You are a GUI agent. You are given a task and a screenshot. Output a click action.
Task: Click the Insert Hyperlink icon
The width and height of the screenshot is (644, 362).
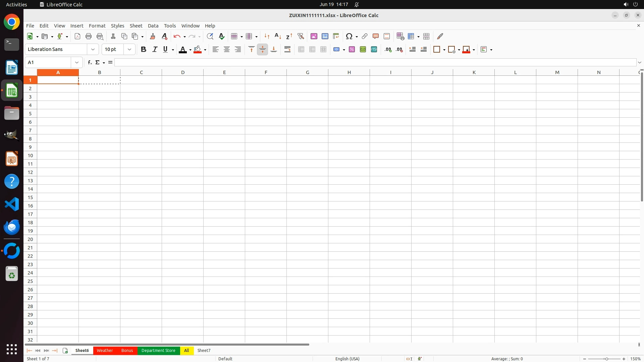tap(365, 36)
